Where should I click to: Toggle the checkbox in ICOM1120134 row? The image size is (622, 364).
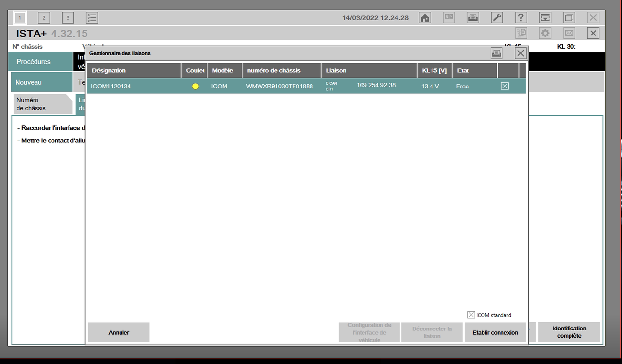coord(505,86)
